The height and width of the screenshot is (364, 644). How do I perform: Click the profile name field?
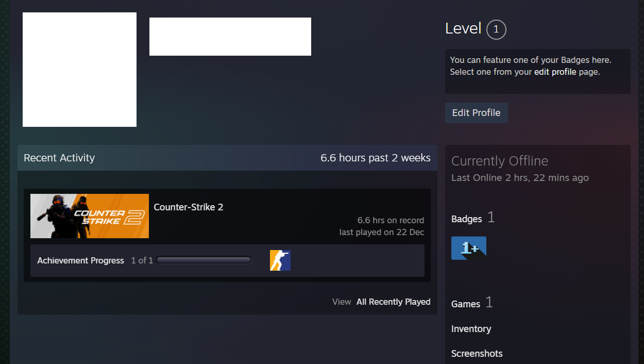tap(230, 37)
